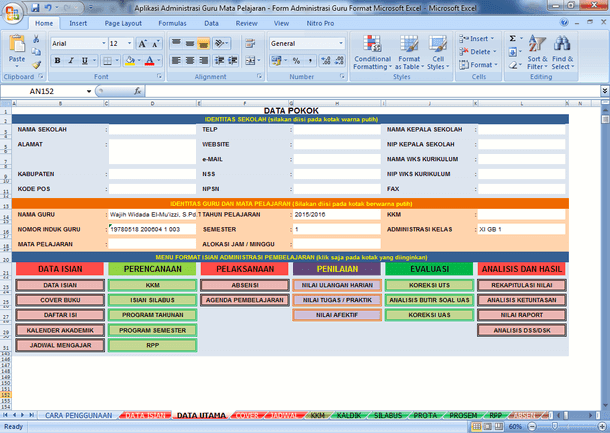This screenshot has height=433, width=610.
Task: Click AutoSum sigma icon
Action: [513, 39]
